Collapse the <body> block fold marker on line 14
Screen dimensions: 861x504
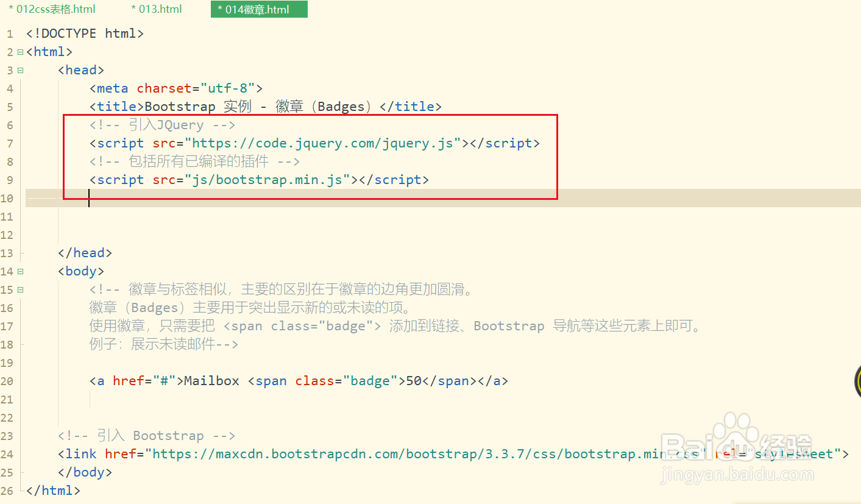(x=21, y=271)
